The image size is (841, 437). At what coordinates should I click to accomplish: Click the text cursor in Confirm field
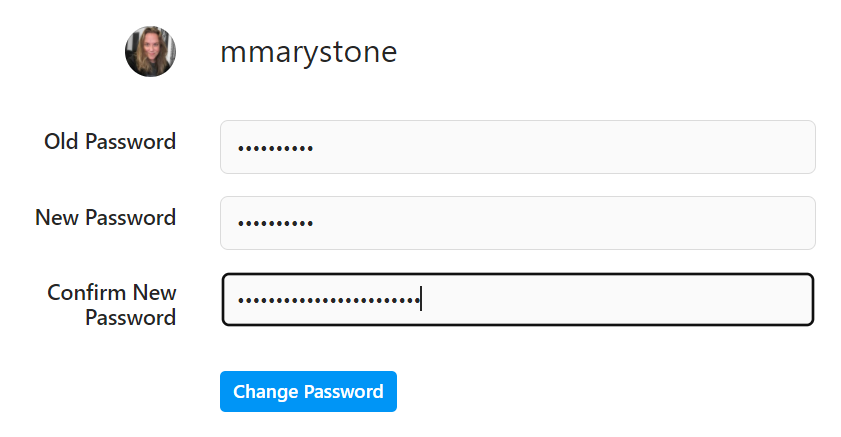[421, 299]
